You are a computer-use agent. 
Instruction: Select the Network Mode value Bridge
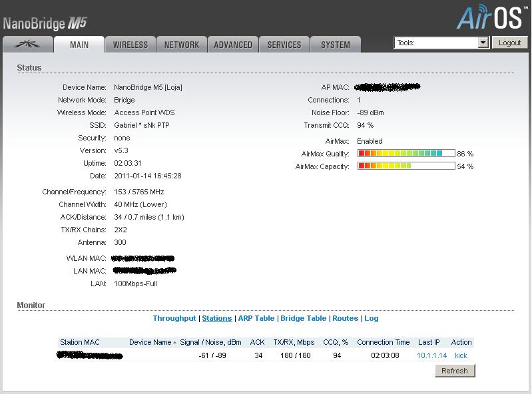click(125, 100)
